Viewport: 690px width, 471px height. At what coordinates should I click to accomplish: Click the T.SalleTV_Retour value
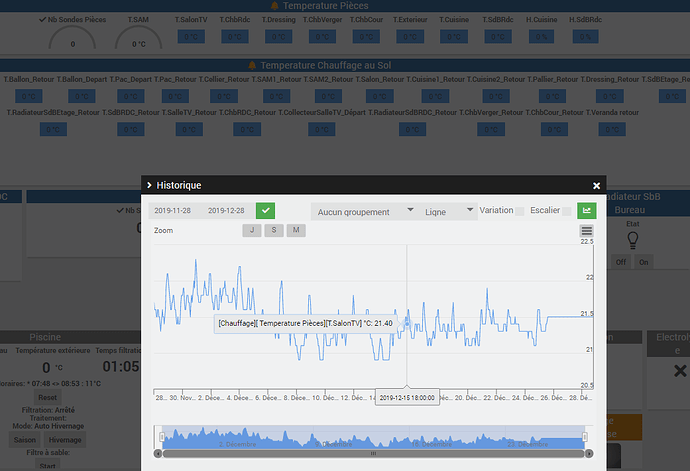tap(189, 129)
